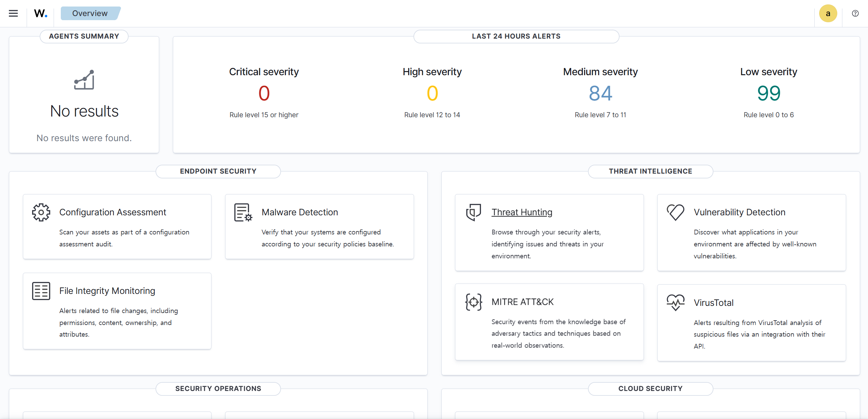The width and height of the screenshot is (868, 419).
Task: Click 'Browse through your security alerts' description
Action: [x=548, y=244]
